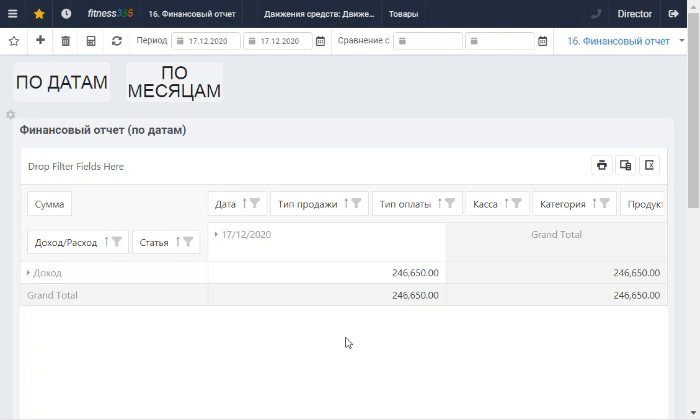Sort by the Дата field arrow
Screen dimensions: 700x420
(244, 204)
